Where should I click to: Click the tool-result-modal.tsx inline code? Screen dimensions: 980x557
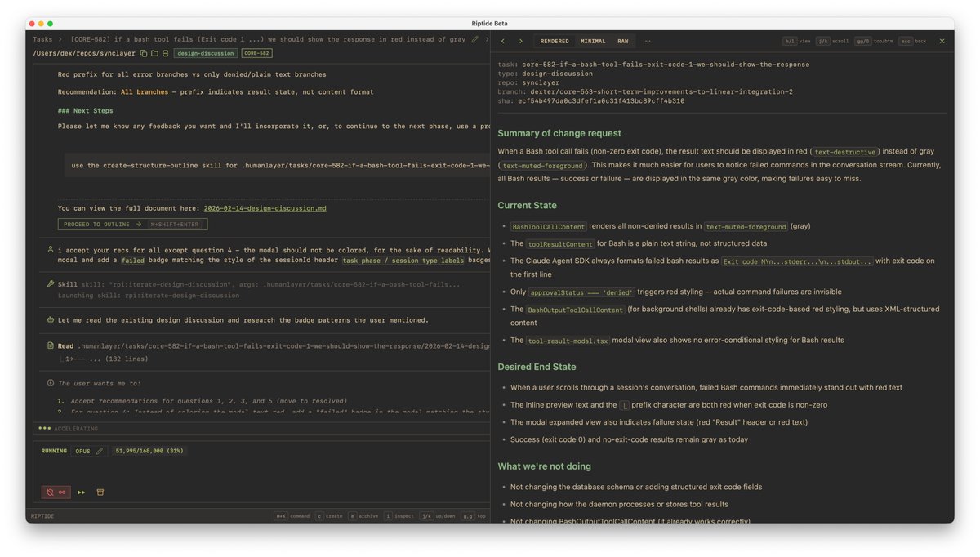click(x=568, y=341)
